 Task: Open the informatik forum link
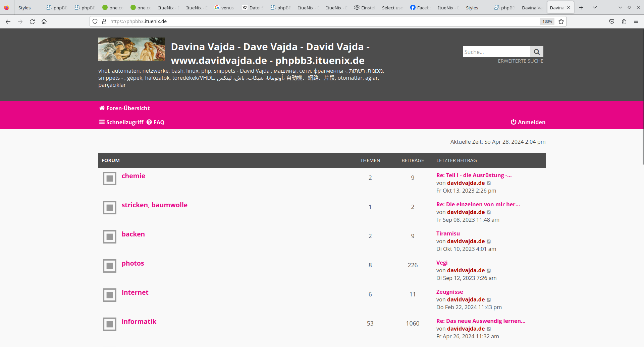(x=139, y=322)
